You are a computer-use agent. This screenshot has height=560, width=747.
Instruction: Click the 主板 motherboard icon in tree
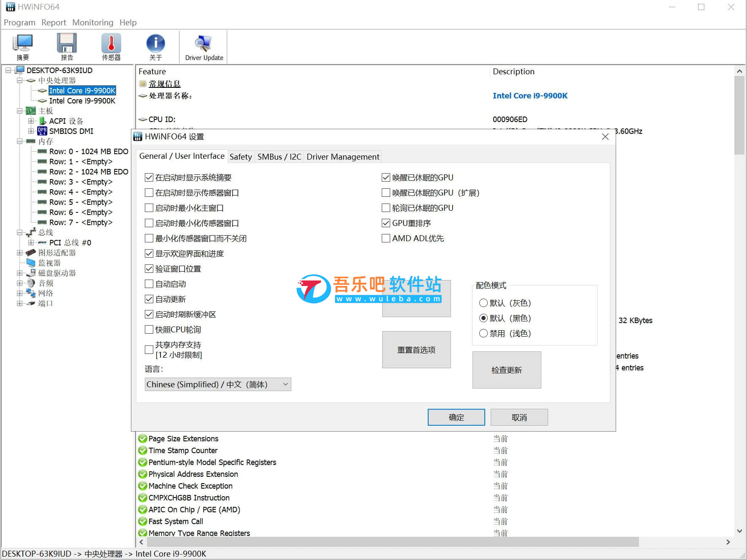(x=30, y=111)
